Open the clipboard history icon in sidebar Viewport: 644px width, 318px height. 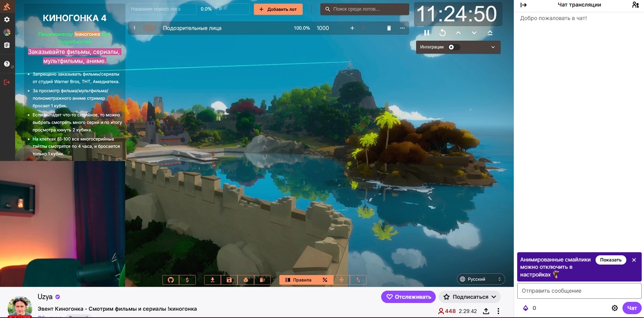pyautogui.click(x=7, y=45)
